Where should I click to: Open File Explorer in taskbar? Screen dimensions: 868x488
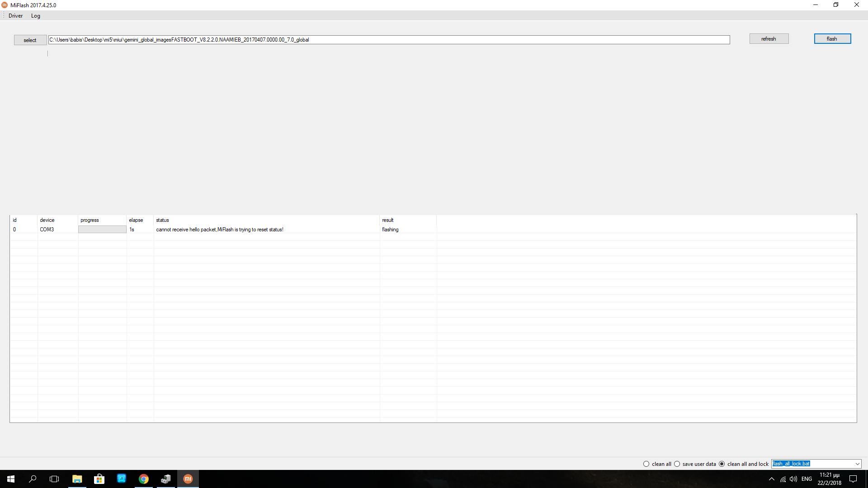77,479
